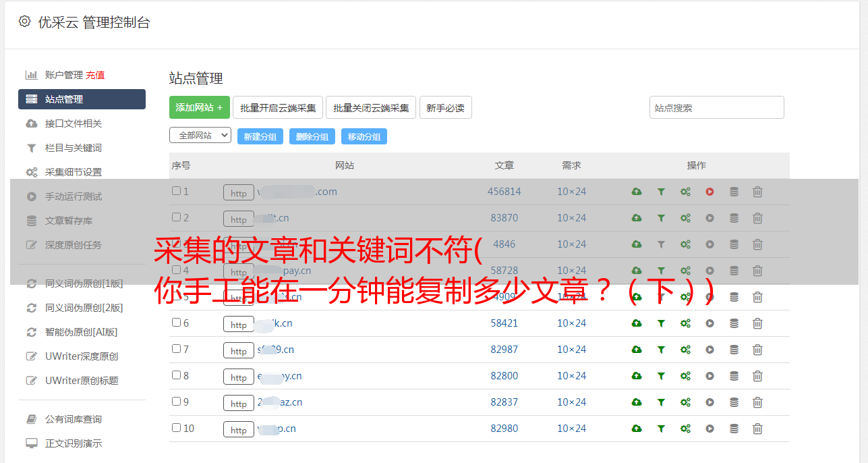
Task: Open database icon in row 7
Action: (734, 350)
